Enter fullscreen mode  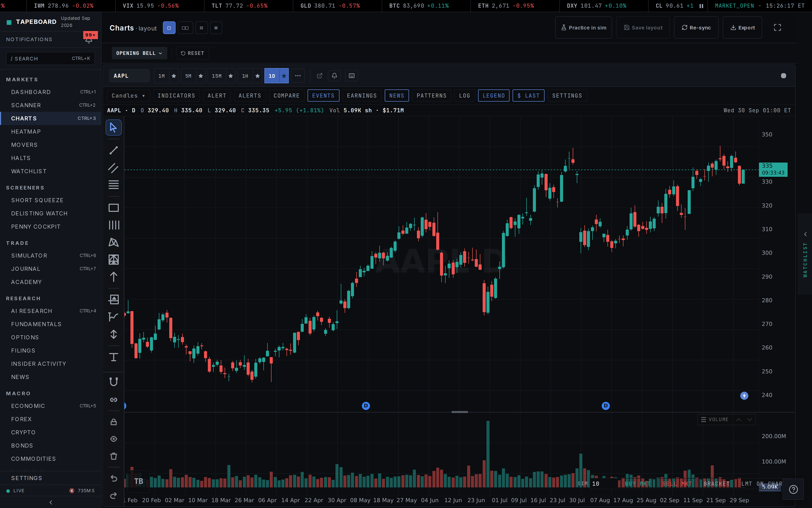(x=777, y=27)
